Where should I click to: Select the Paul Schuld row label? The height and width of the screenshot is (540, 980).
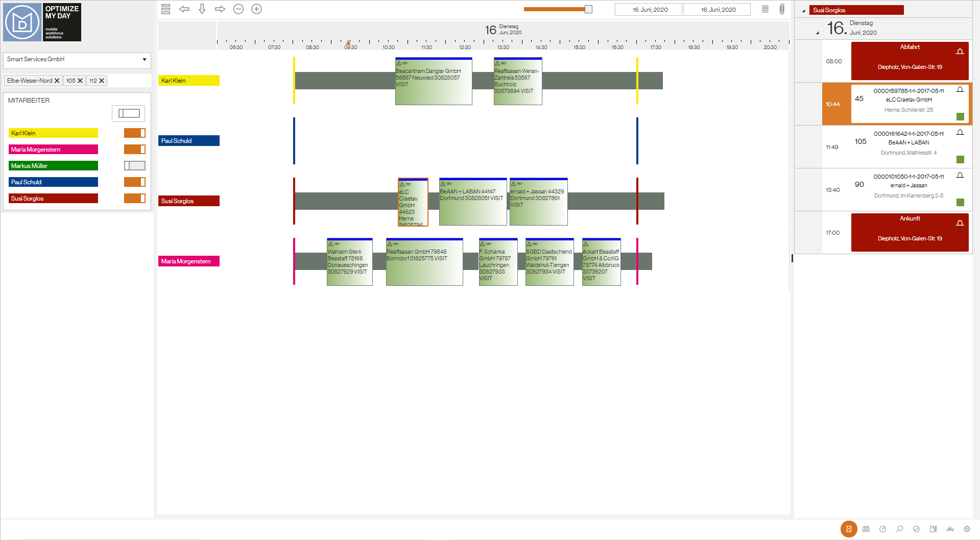(x=188, y=140)
